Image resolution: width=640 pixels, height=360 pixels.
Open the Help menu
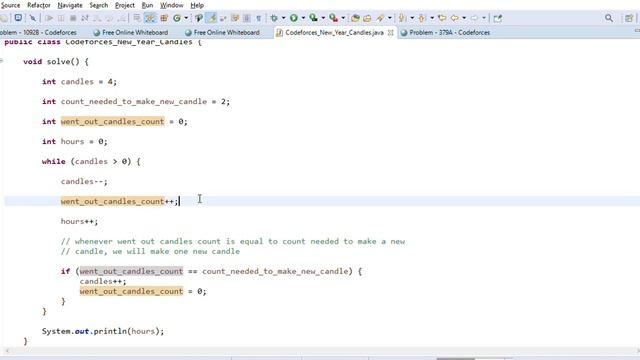(x=197, y=5)
